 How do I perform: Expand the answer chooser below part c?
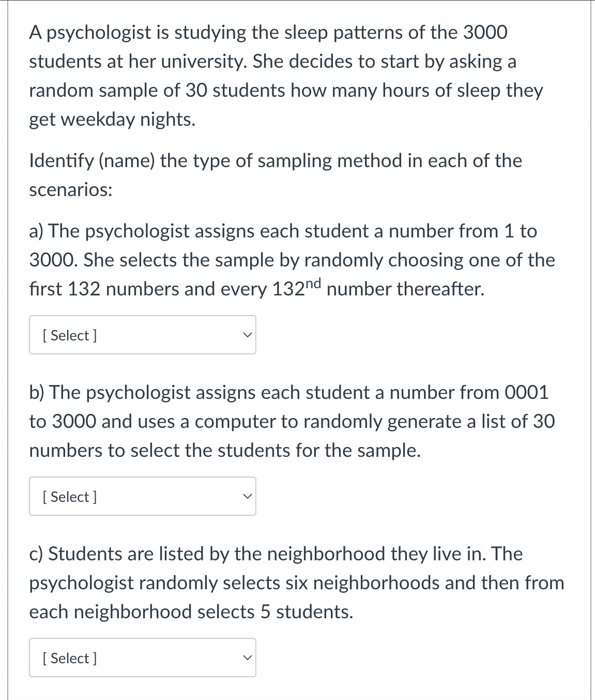tap(143, 658)
